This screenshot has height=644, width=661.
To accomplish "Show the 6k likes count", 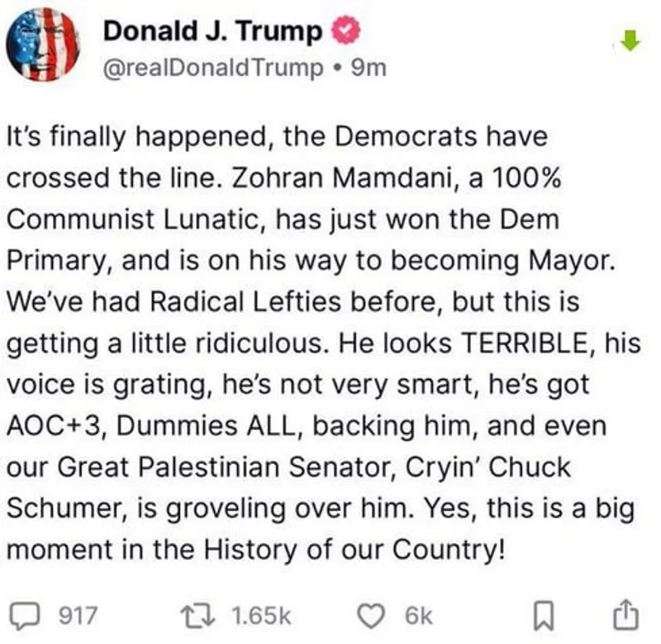I will pos(418,615).
